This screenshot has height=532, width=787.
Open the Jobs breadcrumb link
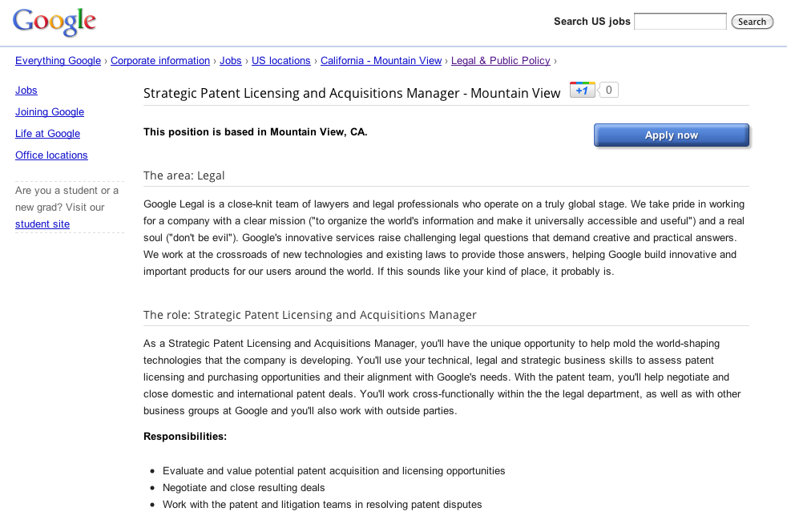(230, 61)
